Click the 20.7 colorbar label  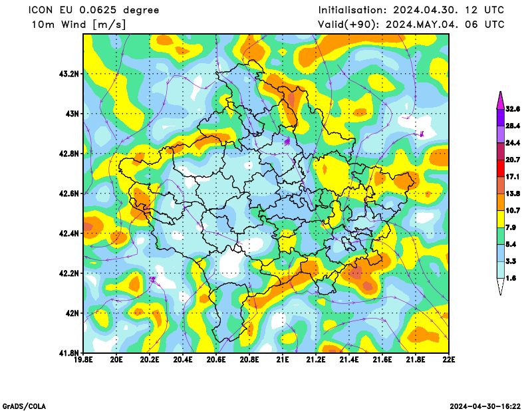[x=513, y=160]
